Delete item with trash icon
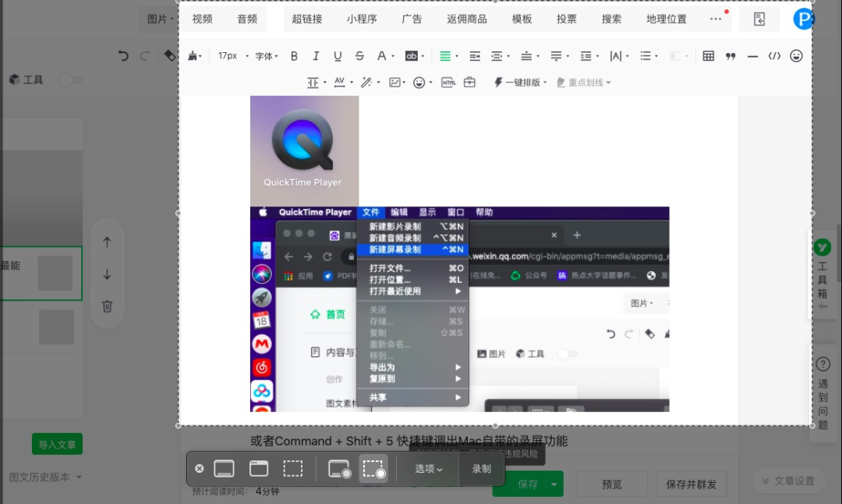 pyautogui.click(x=107, y=306)
